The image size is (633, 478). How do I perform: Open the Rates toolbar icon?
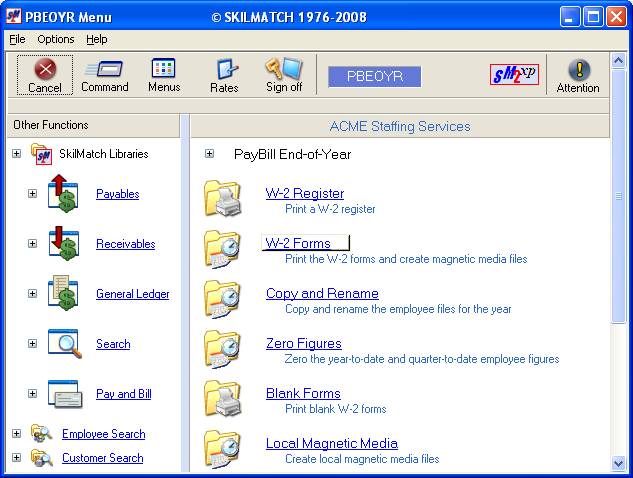[225, 70]
